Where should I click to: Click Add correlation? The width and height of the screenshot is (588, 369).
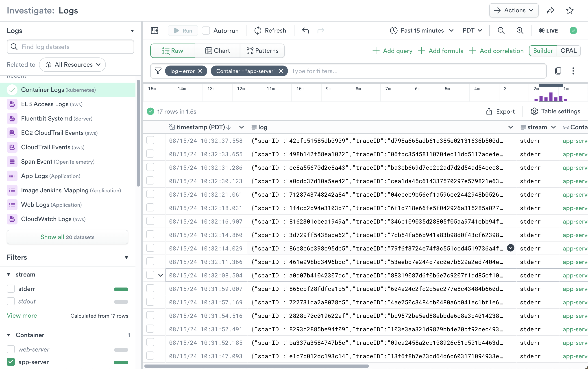pyautogui.click(x=496, y=51)
